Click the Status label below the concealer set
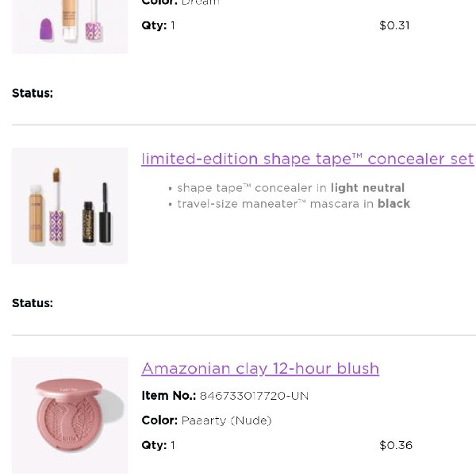 coord(33,303)
